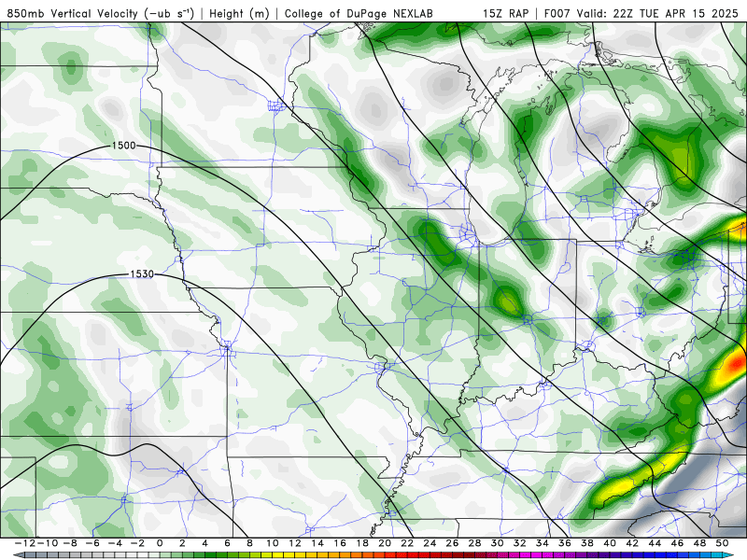Image resolution: width=747 pixels, height=560 pixels.
Task: Click the "F007" forecast hour label
Action: [x=557, y=13]
